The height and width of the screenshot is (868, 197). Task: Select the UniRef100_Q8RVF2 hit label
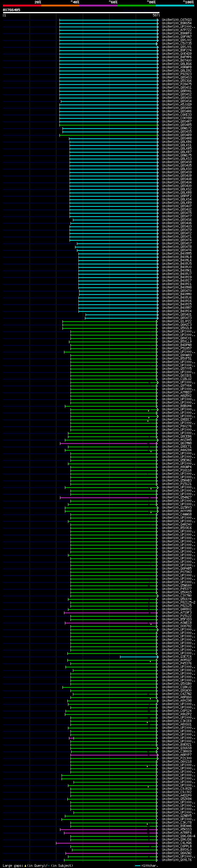click(177, 196)
